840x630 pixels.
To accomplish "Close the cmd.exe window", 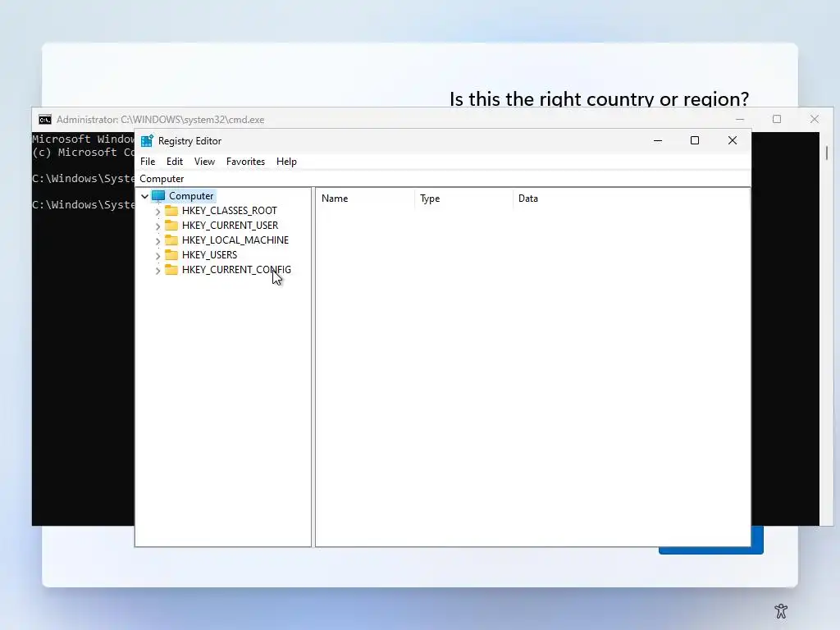I will click(x=815, y=119).
